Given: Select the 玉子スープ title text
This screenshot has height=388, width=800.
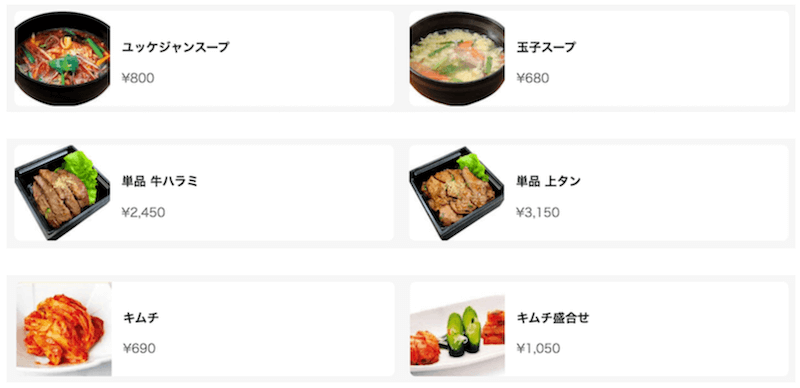Looking at the screenshot, I should 546,47.
